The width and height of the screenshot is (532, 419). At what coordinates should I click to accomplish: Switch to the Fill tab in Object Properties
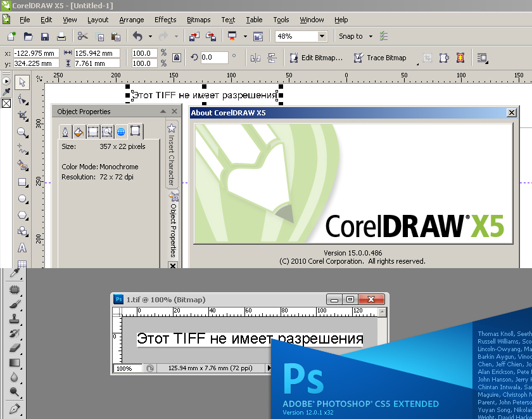click(79, 132)
